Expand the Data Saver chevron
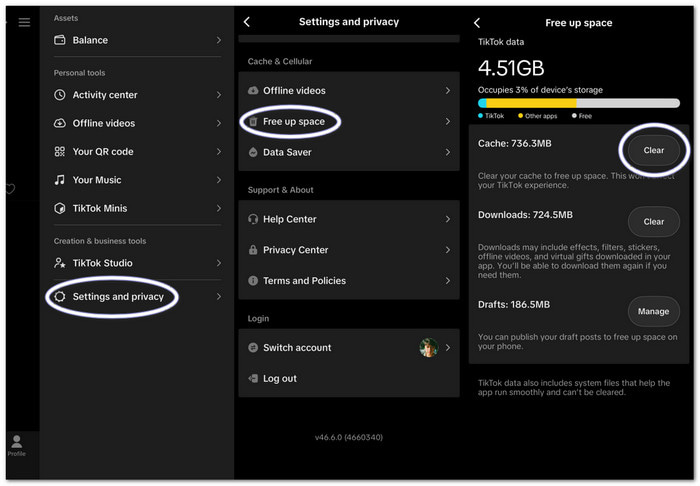The height and width of the screenshot is (486, 700). pos(448,152)
